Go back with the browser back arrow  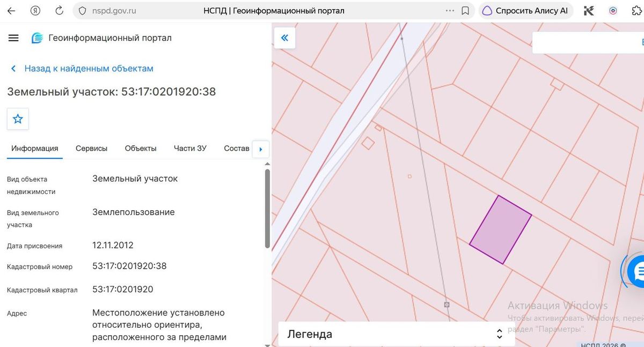[x=11, y=11]
